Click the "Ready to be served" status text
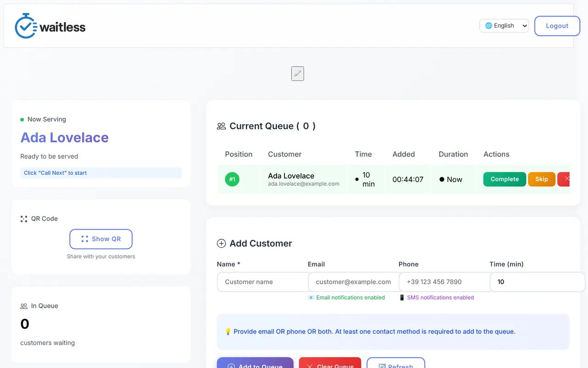The width and height of the screenshot is (588, 368). point(49,156)
